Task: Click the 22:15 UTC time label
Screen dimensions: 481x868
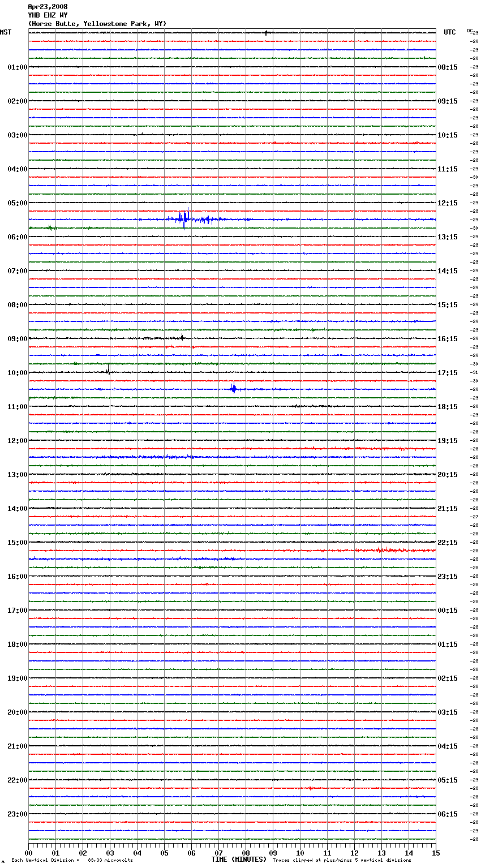Action: [x=448, y=543]
